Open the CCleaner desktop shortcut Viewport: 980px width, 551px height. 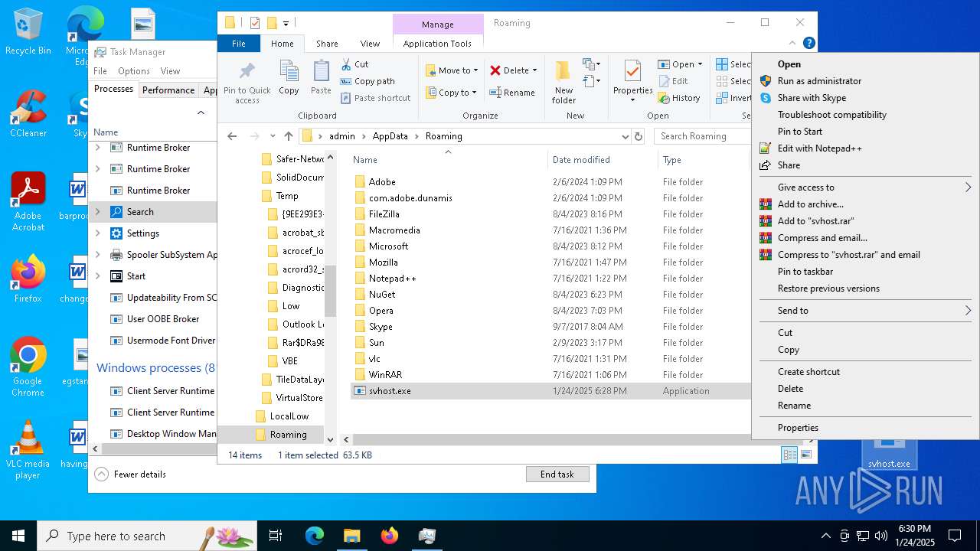click(x=28, y=115)
